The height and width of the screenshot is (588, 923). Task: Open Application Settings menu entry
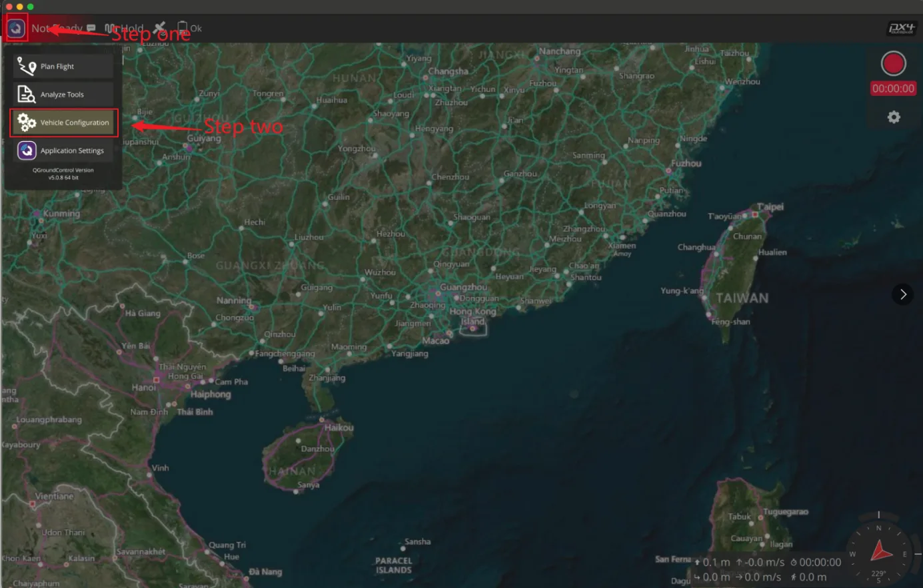63,150
